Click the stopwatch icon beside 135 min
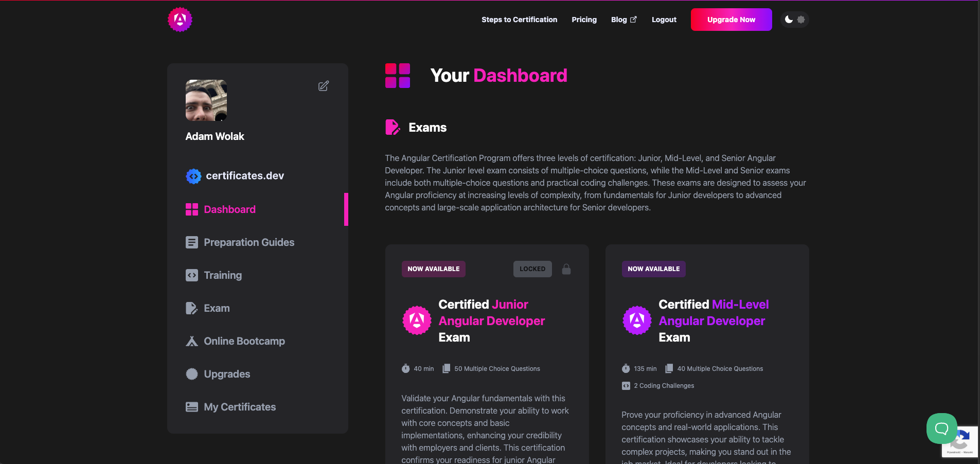The image size is (980, 464). coord(626,368)
